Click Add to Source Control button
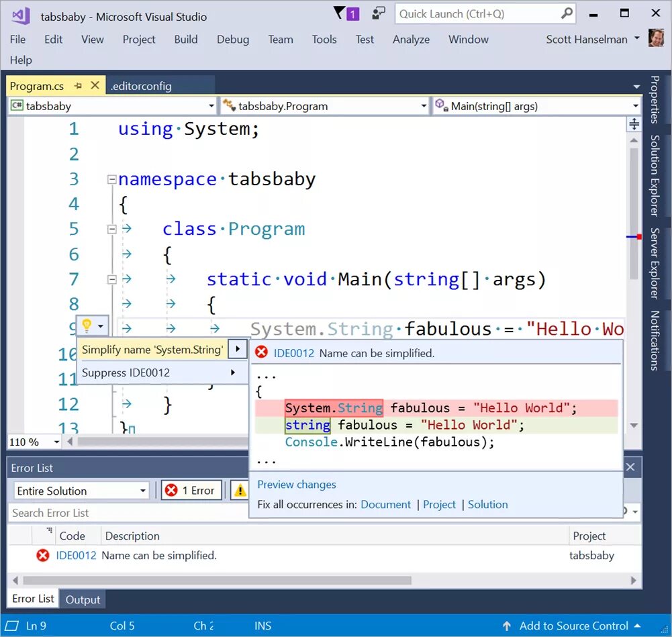Screen dimensions: 672x637 click(571, 626)
